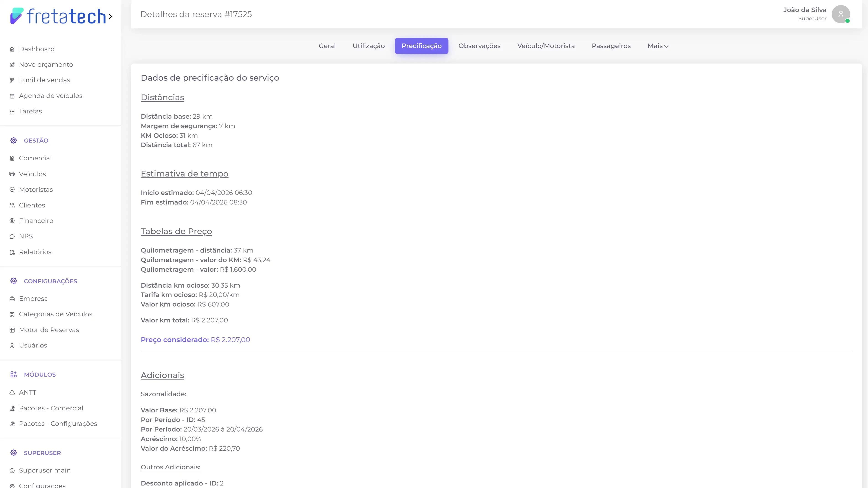
Task: Click the CONFIGURAÇÕES section gear icon
Action: click(x=13, y=281)
